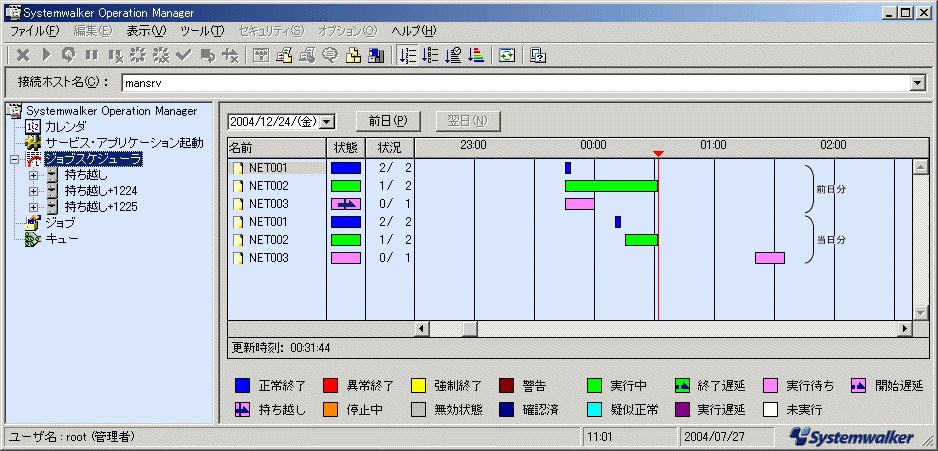This screenshot has width=938, height=451.
Task: Open the 編集(E) menu
Action: 92,31
